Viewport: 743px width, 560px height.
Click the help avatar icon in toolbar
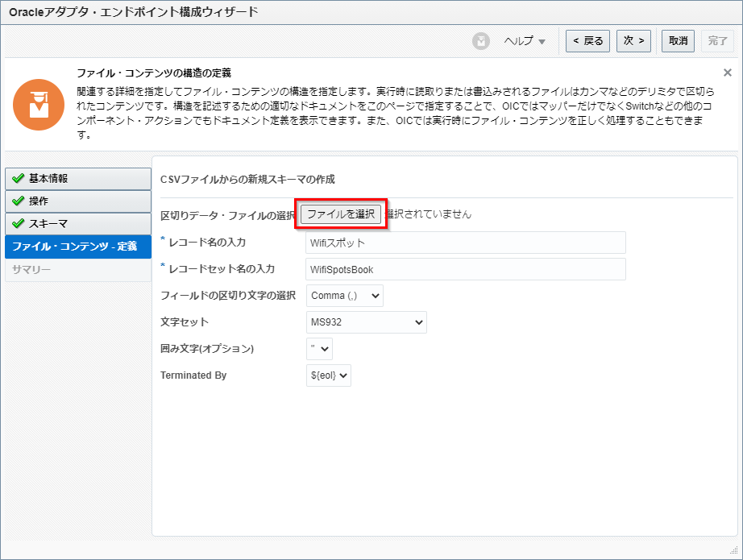pyautogui.click(x=481, y=41)
